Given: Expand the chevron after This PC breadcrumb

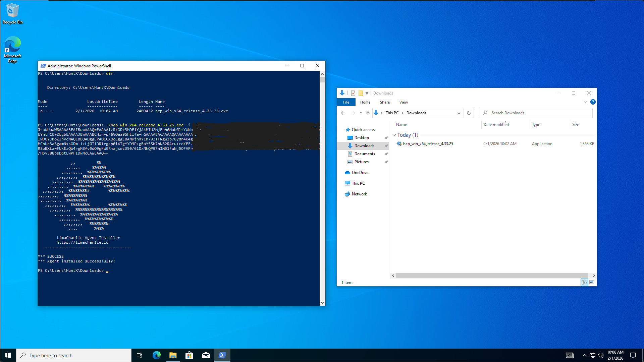Looking at the screenshot, I should click(x=402, y=113).
